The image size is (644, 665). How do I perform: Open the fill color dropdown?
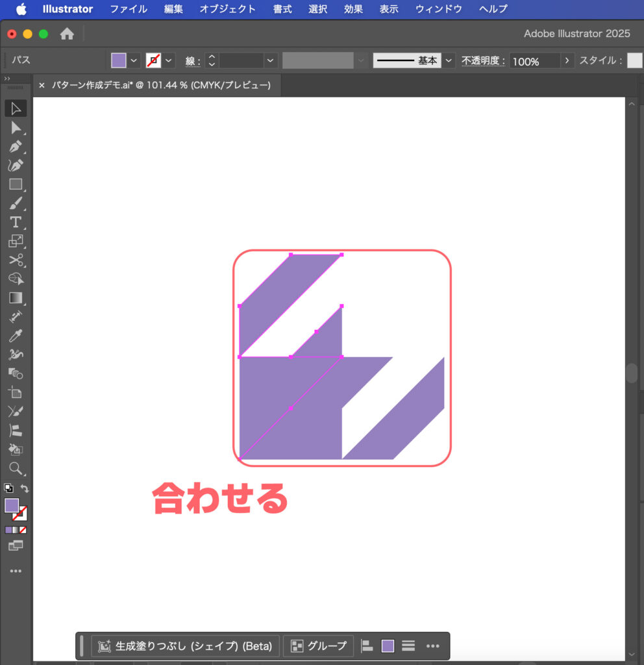(134, 60)
